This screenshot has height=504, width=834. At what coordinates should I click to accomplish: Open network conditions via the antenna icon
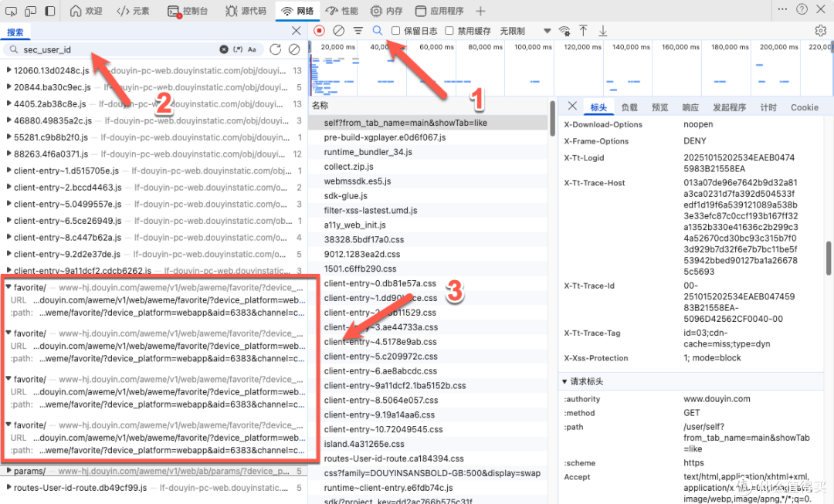click(x=564, y=30)
